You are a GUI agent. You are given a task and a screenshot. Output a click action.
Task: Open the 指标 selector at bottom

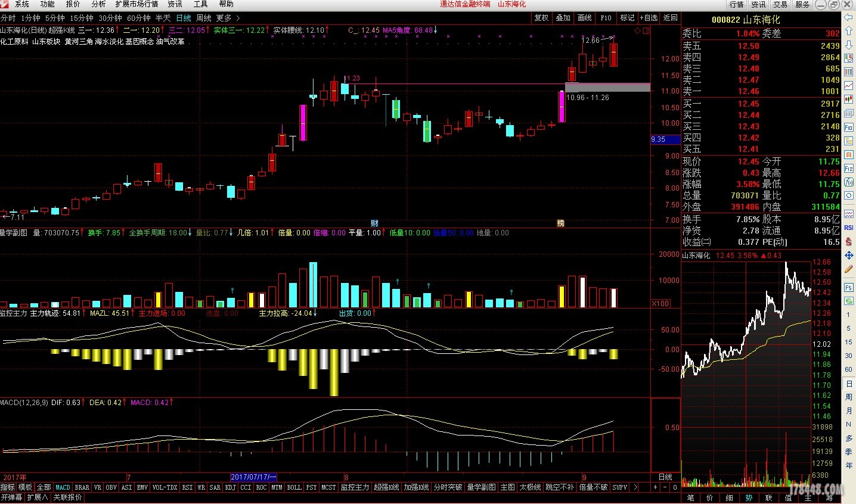(x=8, y=487)
